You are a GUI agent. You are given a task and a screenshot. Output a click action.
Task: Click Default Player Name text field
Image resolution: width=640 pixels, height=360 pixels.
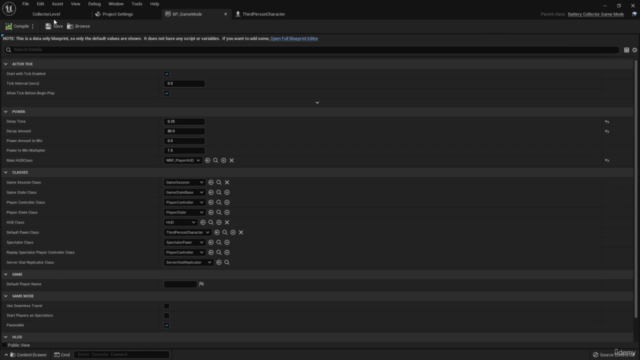[180, 284]
